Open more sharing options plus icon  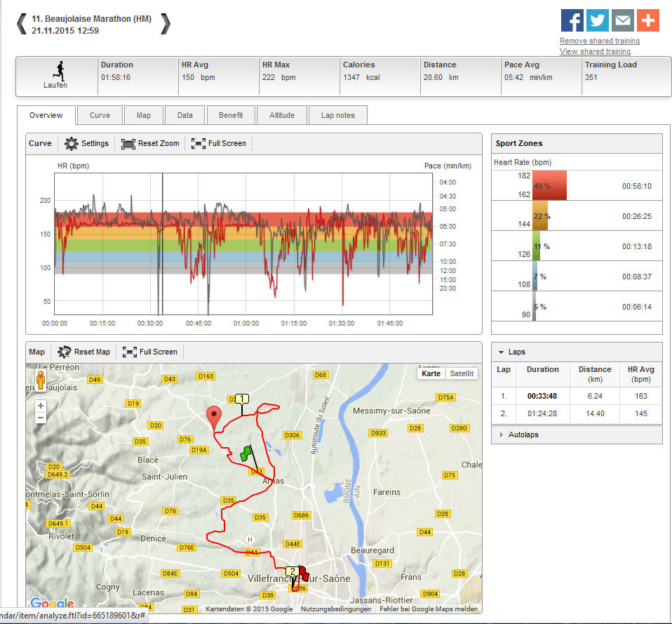click(x=647, y=20)
